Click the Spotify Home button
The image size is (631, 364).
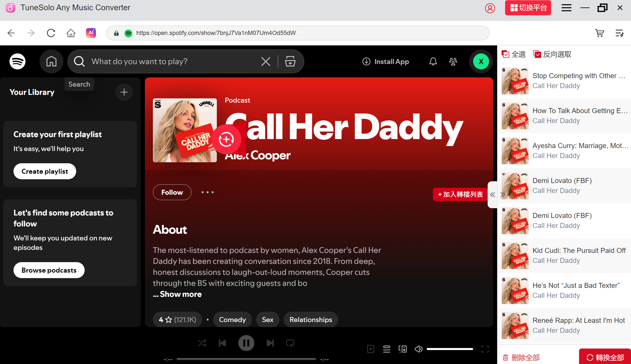pos(51,61)
